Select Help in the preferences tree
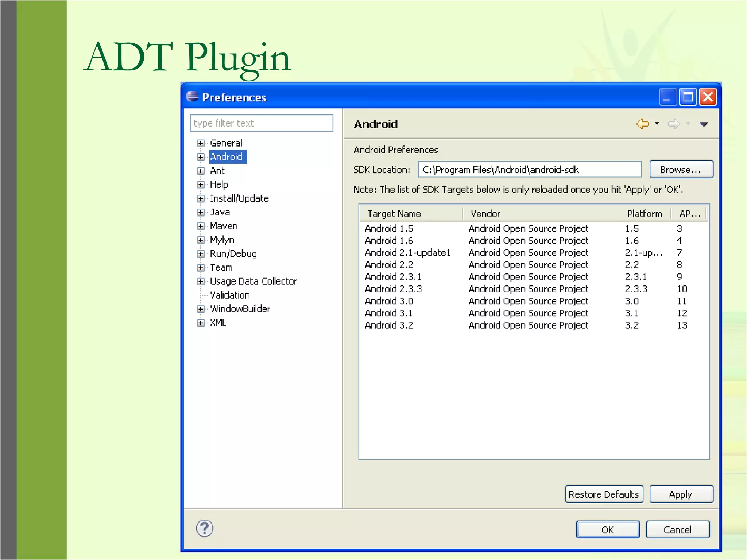 click(219, 184)
